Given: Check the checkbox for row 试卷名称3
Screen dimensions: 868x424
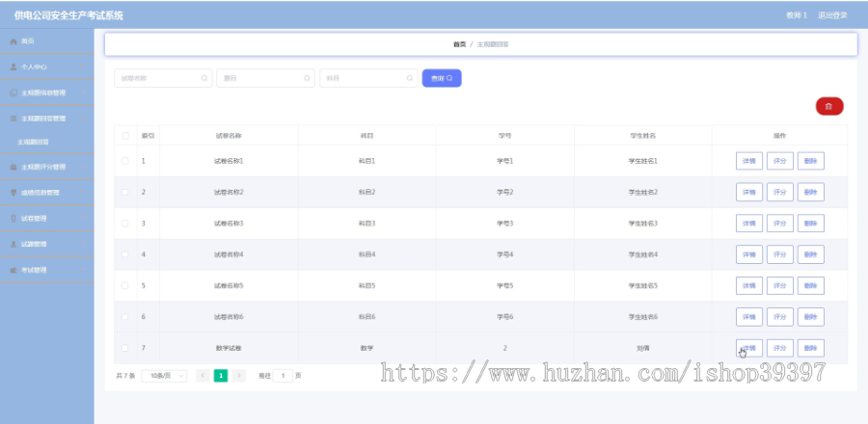Looking at the screenshot, I should [x=125, y=224].
